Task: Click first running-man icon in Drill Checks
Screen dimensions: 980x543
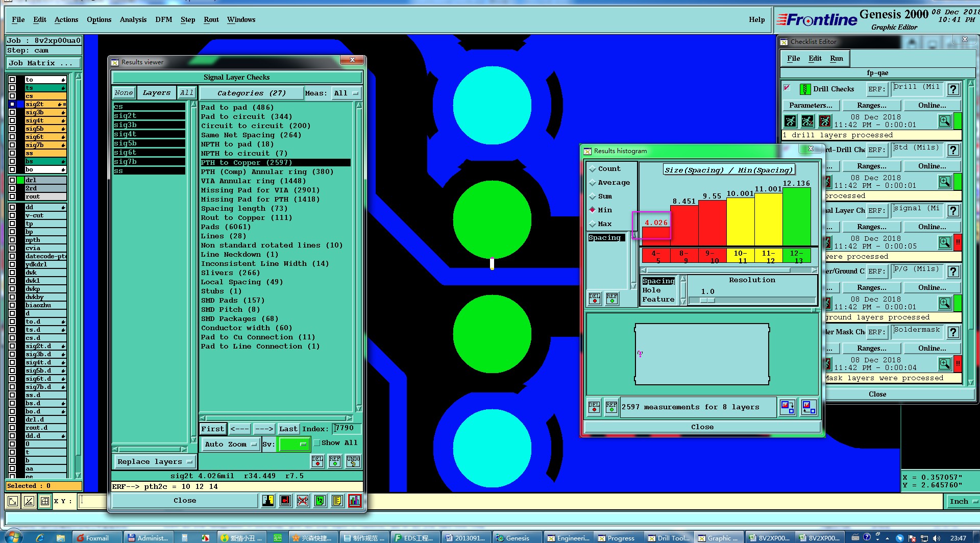Action: 791,121
